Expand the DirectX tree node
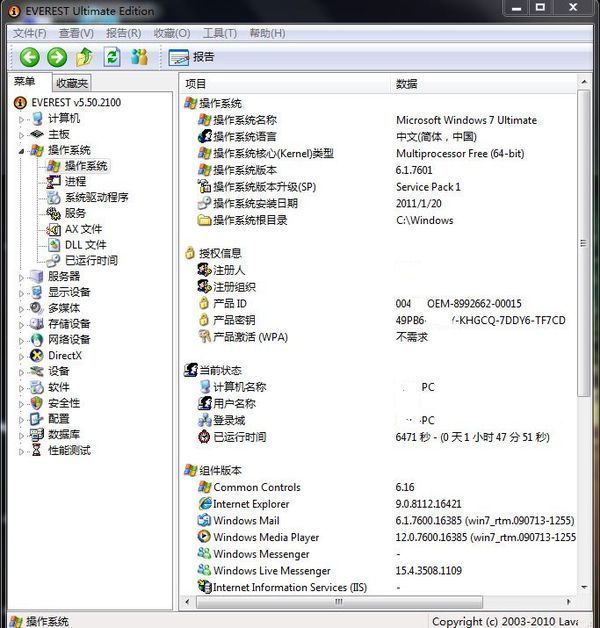Screen dimensions: 600x628 tap(21, 356)
